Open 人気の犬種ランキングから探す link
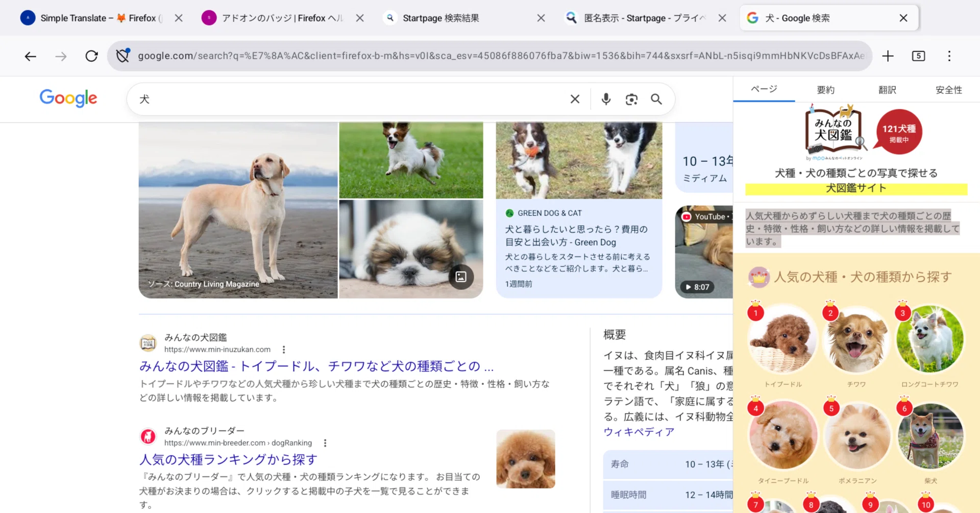980x513 pixels. click(229, 459)
